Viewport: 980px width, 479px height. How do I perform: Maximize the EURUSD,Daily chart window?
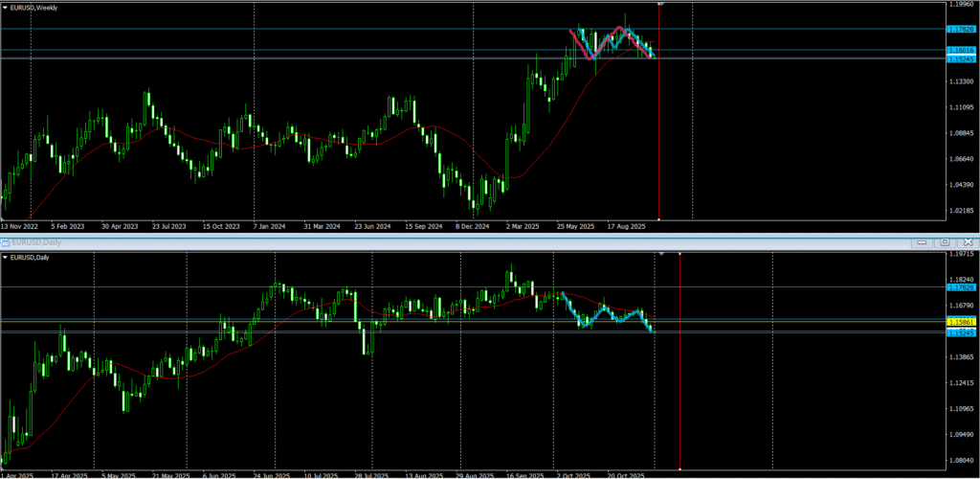pos(945,243)
